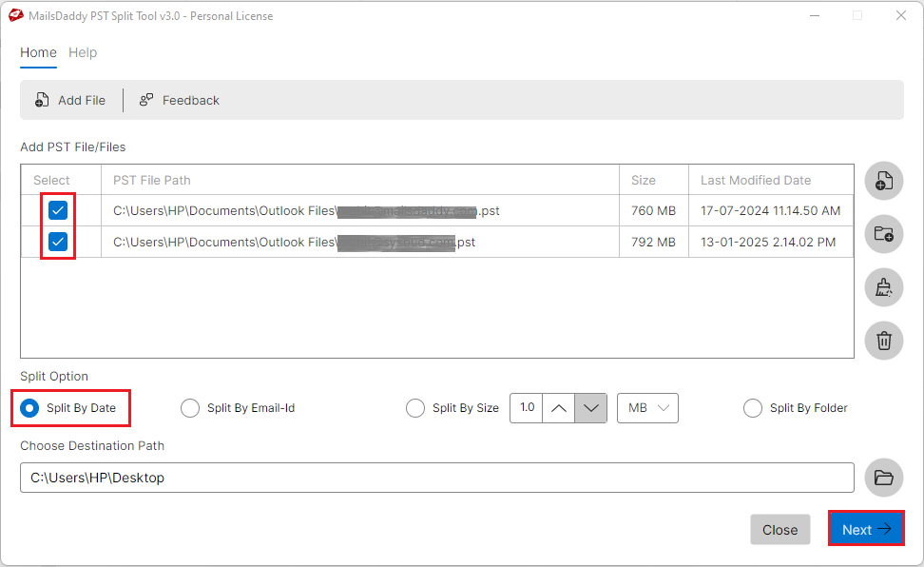Screen dimensions: 924x567
Task: Minimize the PST Split Tool window
Action: pos(815,15)
